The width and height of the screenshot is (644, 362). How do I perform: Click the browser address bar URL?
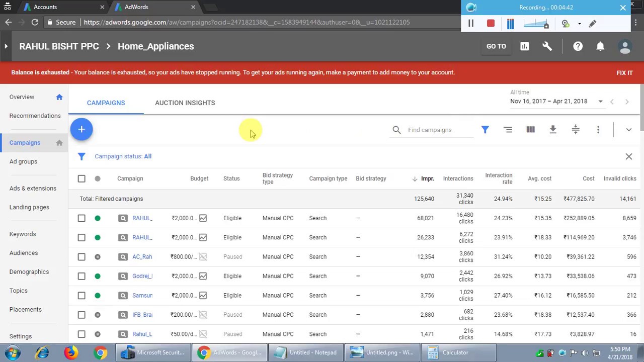coord(247,22)
